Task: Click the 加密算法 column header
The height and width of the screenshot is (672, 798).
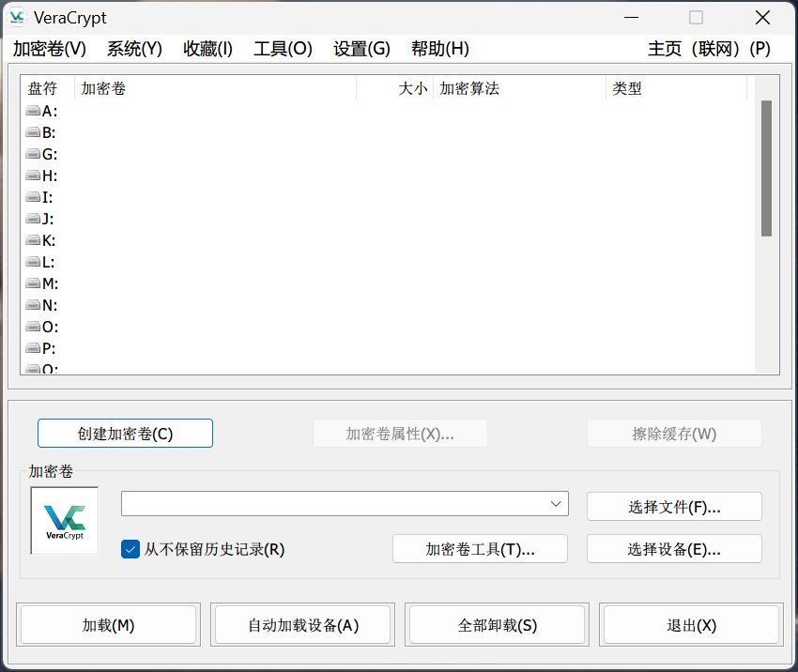Action: tap(519, 88)
